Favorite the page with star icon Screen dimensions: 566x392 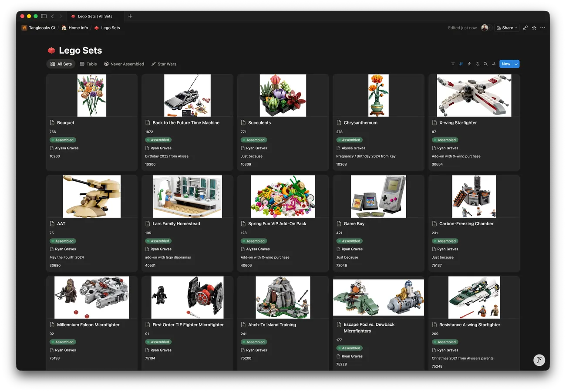click(x=534, y=28)
